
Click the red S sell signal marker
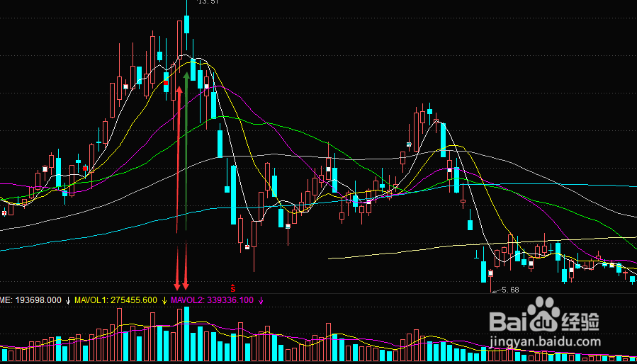pos(233,288)
